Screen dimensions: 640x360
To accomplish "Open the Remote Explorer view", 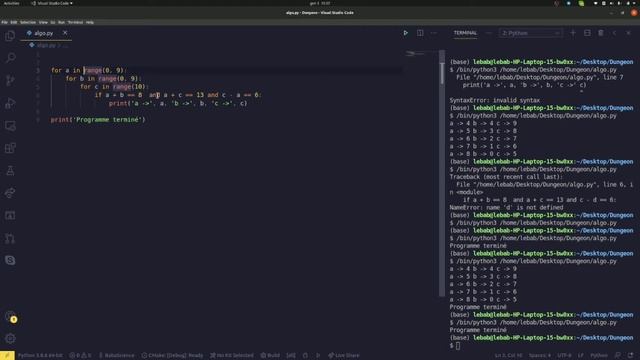I will pyautogui.click(x=10, y=126).
